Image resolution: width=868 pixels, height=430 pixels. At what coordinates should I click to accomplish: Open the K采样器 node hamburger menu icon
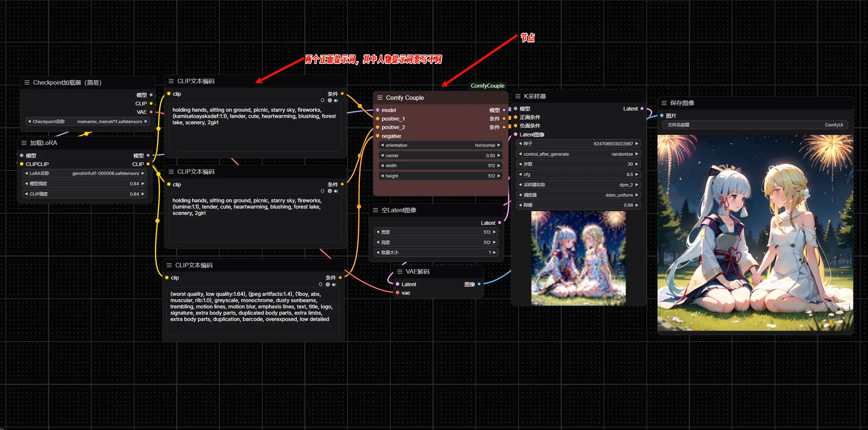518,96
